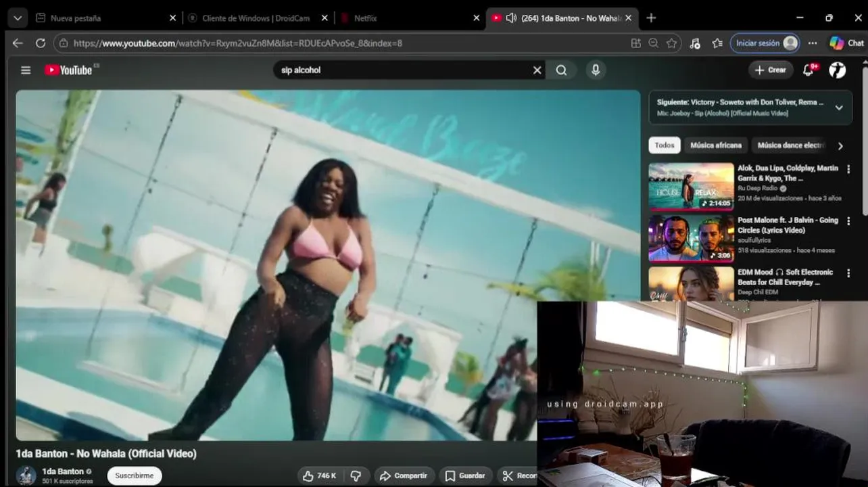This screenshot has width=868, height=487.
Task: Select the Música africana chip
Action: coord(716,145)
